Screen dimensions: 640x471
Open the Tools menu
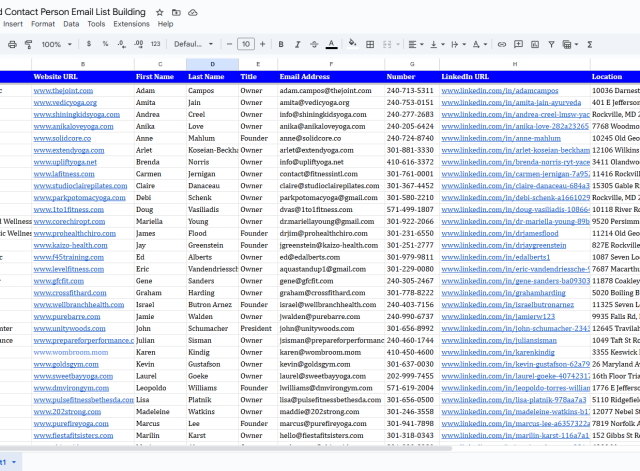click(x=96, y=24)
